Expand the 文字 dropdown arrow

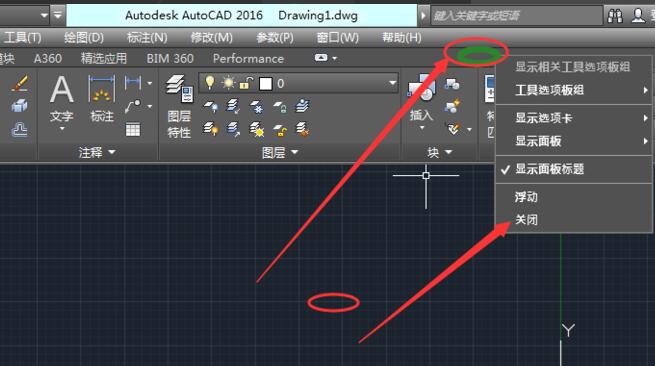62,129
